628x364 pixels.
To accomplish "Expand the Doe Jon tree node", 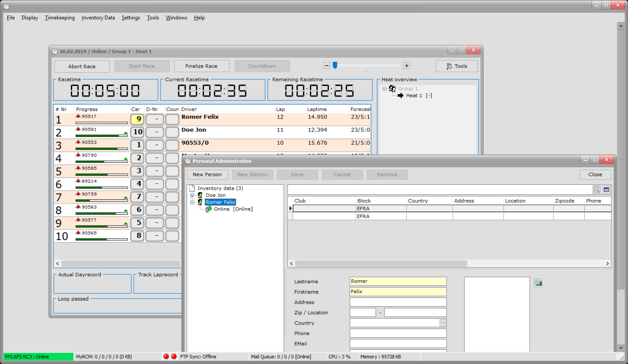I will [192, 195].
